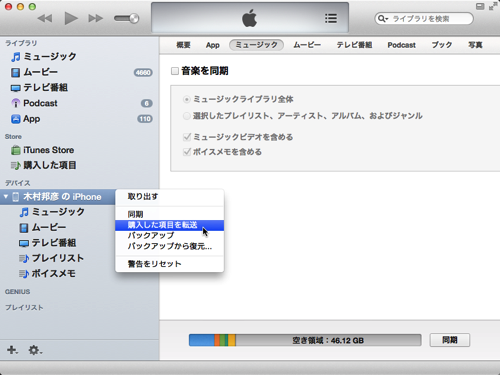Choose 警告をリセット menu item
This screenshot has height=375, width=500.
pyautogui.click(x=170, y=264)
